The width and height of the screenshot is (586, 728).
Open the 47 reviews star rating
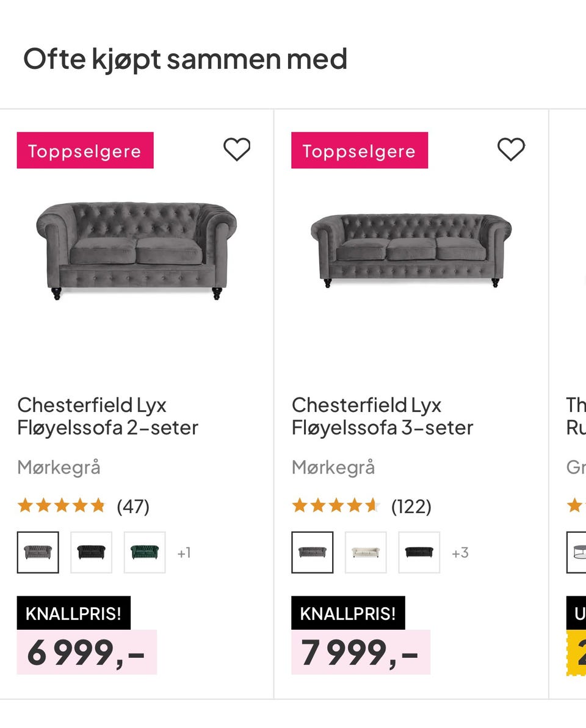click(x=83, y=506)
